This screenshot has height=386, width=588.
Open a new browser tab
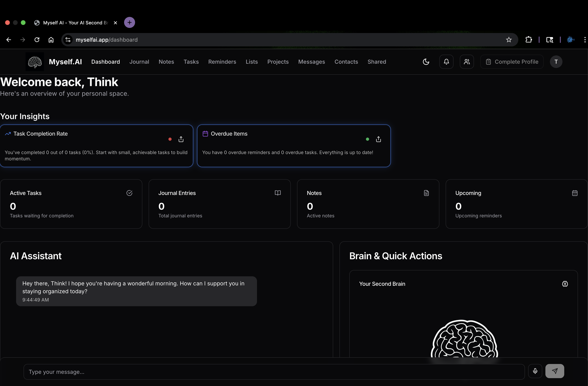pos(129,22)
